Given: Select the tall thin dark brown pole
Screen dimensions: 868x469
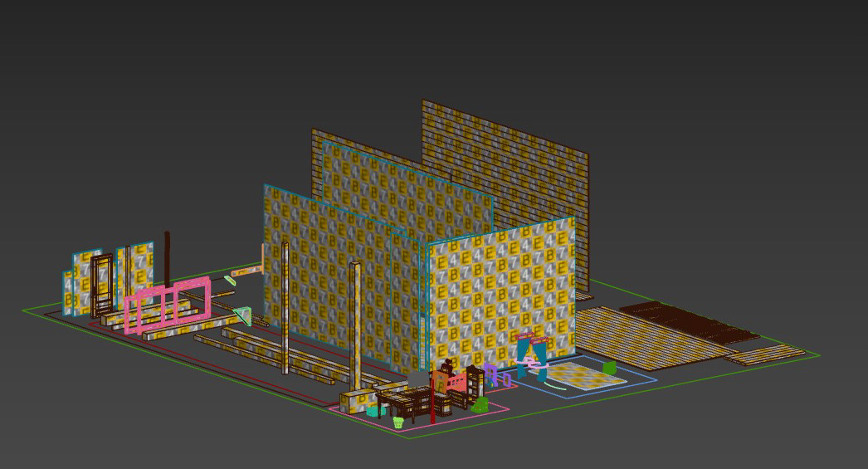Looking at the screenshot, I should coord(167,259).
